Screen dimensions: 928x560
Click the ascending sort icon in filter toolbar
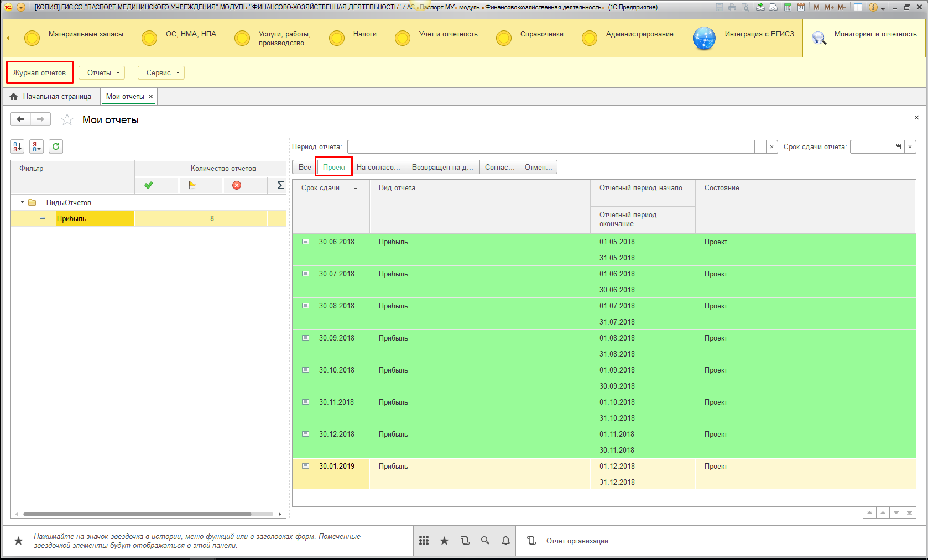click(x=17, y=146)
